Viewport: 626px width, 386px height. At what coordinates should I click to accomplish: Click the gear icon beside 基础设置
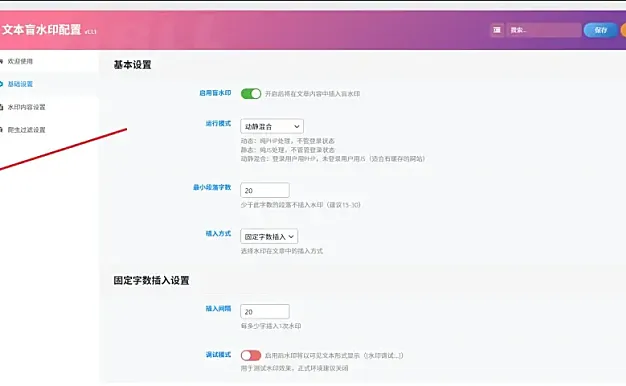coord(1,84)
